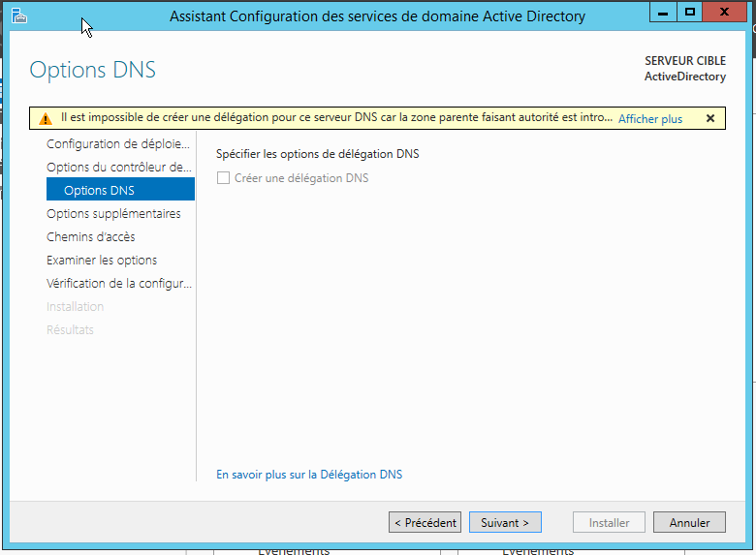Screen dimensions: 756x555
Task: Go to Vérification de la configuration step
Action: pyautogui.click(x=118, y=283)
